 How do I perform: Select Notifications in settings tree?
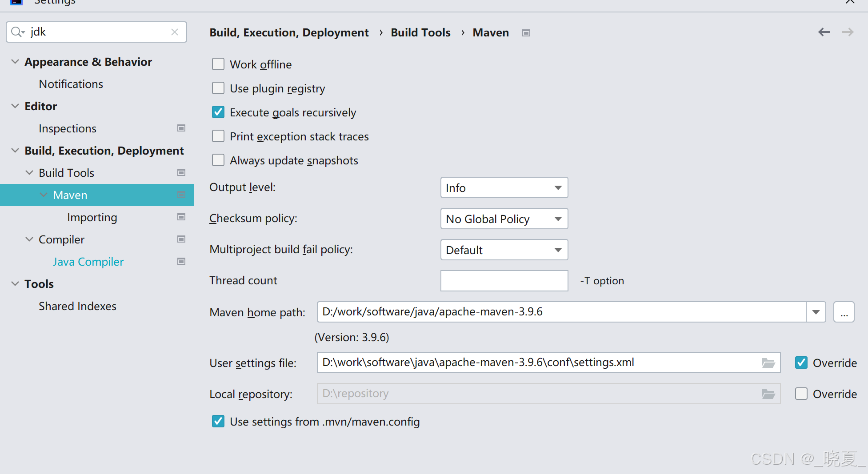[x=71, y=84]
